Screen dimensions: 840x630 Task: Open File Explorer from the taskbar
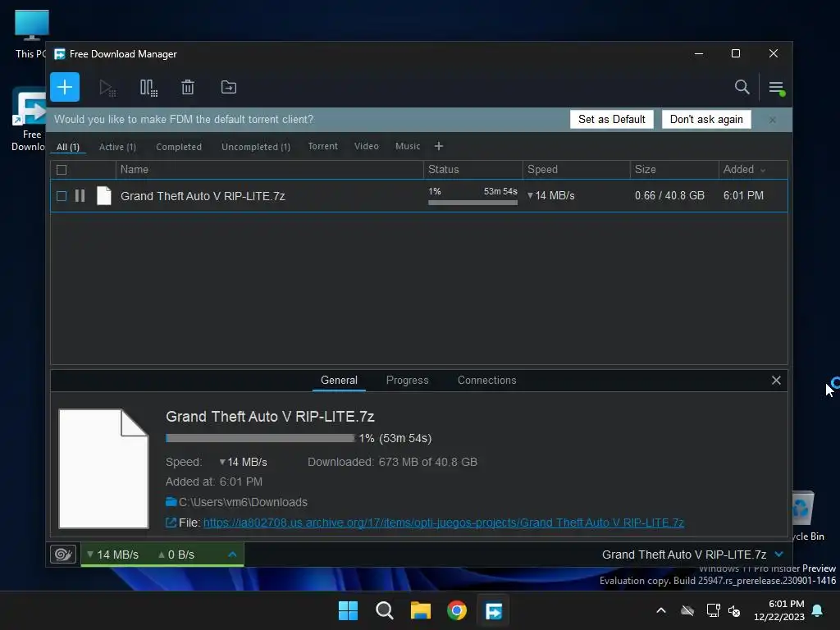tap(421, 610)
